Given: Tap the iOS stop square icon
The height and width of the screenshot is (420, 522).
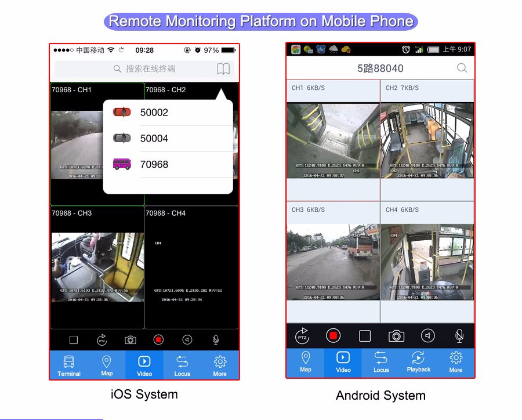Looking at the screenshot, I should 74,340.
